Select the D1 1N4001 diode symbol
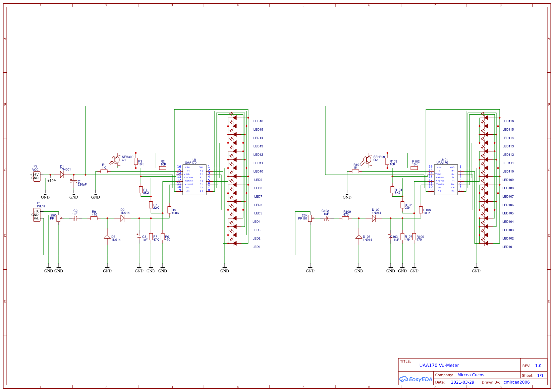The image size is (554, 392). click(x=63, y=175)
